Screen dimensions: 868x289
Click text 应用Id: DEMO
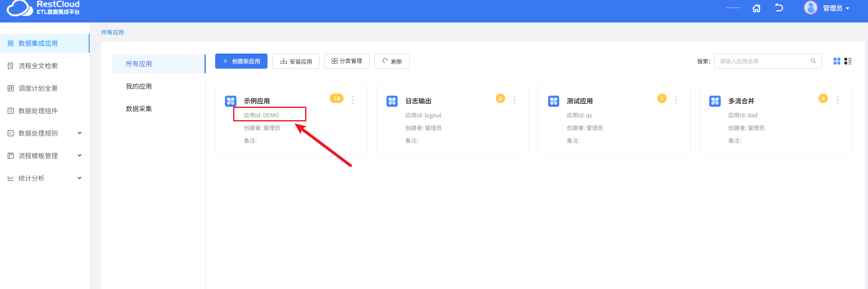tap(261, 115)
